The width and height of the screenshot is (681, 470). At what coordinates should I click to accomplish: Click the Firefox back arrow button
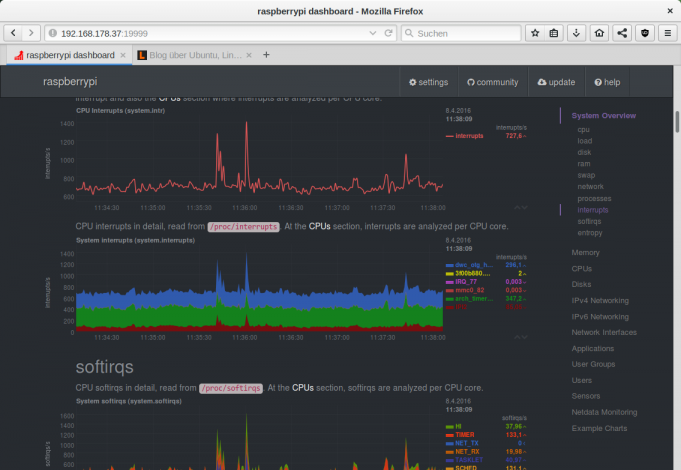[15, 33]
